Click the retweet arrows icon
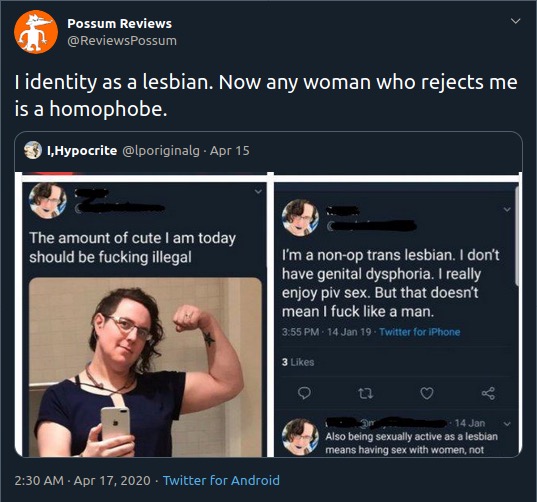This screenshot has width=537, height=502. click(365, 393)
